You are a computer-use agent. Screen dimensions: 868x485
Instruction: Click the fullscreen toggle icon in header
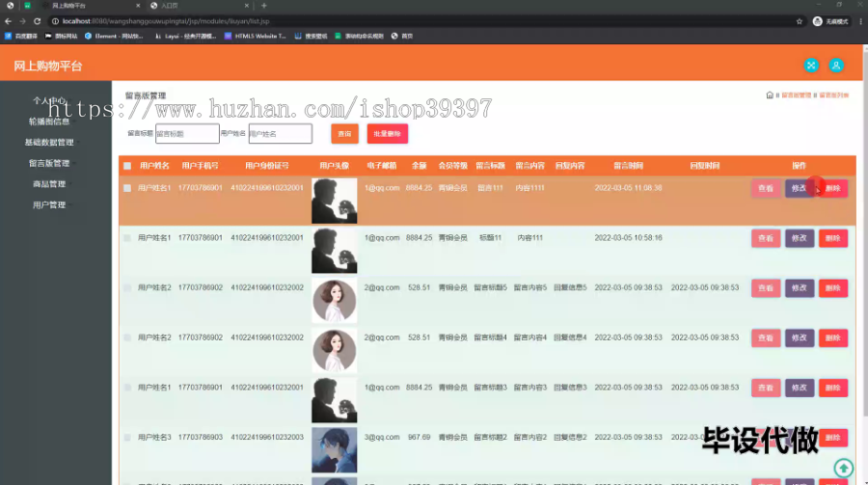pyautogui.click(x=811, y=66)
